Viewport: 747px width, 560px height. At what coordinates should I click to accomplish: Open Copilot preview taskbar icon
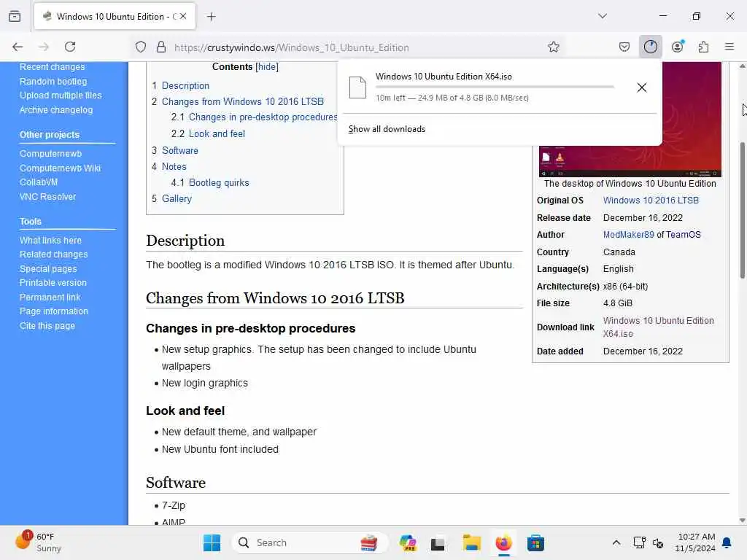(408, 542)
